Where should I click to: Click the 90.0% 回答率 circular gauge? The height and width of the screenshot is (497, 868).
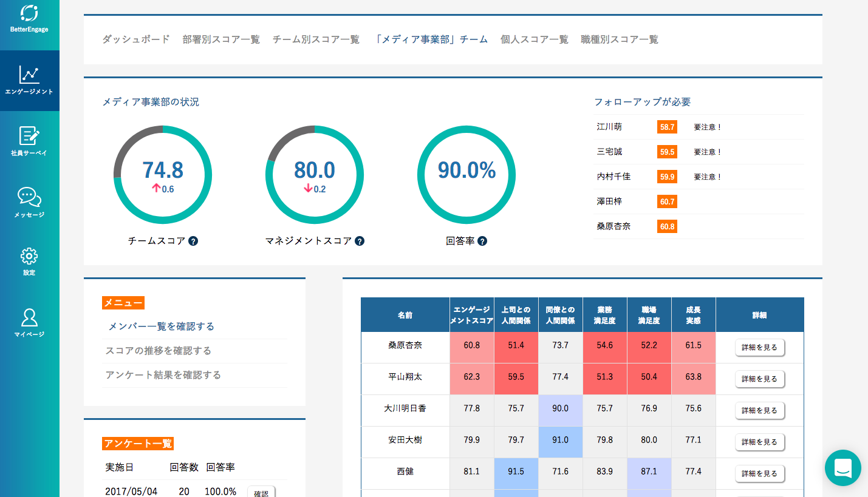466,174
